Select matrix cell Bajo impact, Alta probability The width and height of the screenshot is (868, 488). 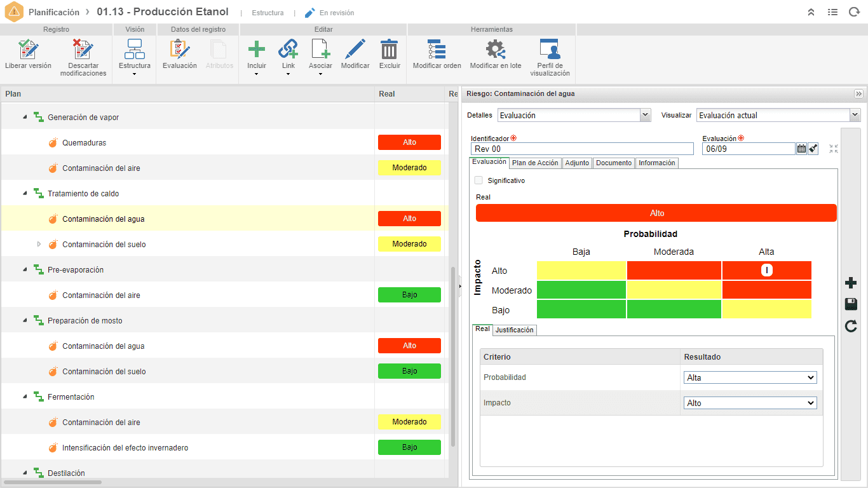pos(767,309)
